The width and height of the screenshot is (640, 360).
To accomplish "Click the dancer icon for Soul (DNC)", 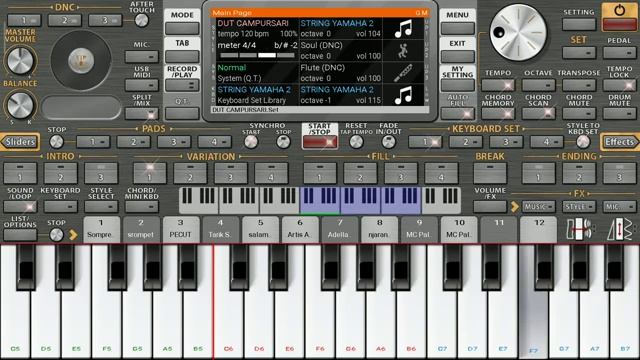I will [x=403, y=51].
